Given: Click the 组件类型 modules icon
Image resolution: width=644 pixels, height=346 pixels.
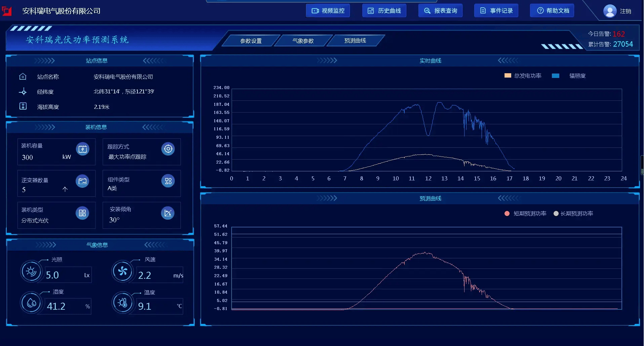Looking at the screenshot, I should click(168, 181).
